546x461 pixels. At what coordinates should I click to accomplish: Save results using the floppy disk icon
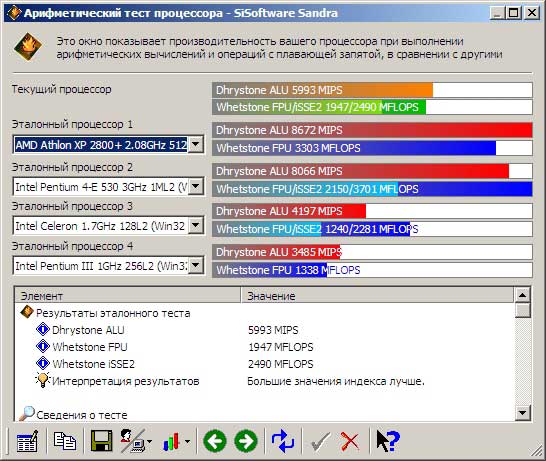(101, 441)
